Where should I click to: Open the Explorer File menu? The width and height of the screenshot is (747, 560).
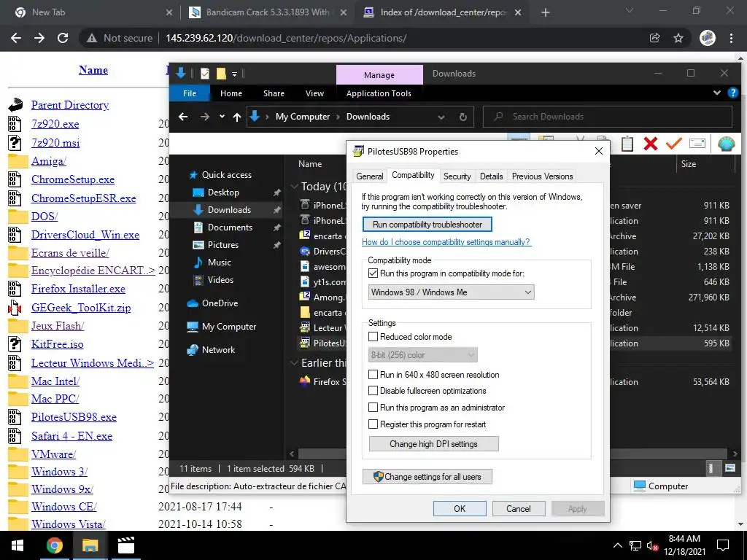pos(190,93)
